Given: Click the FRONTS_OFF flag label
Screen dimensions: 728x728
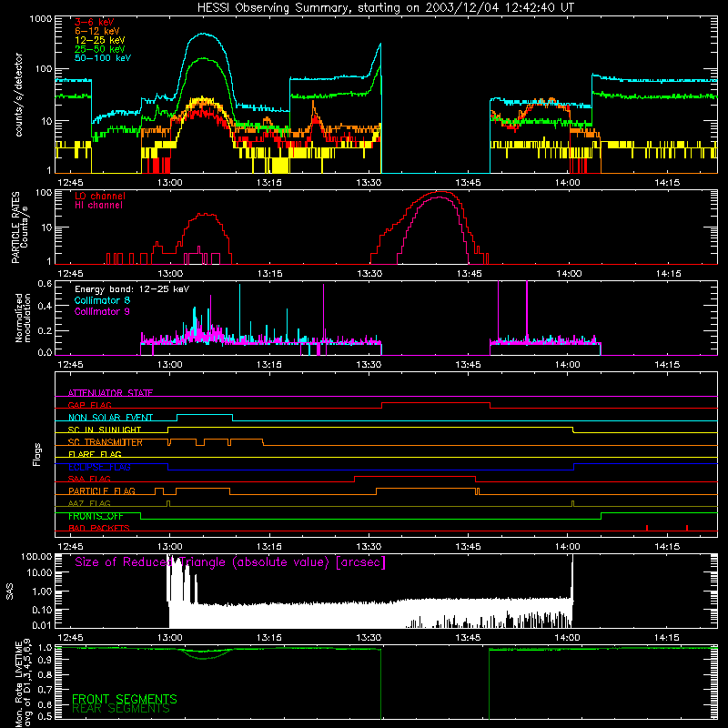Looking at the screenshot, I should (96, 516).
